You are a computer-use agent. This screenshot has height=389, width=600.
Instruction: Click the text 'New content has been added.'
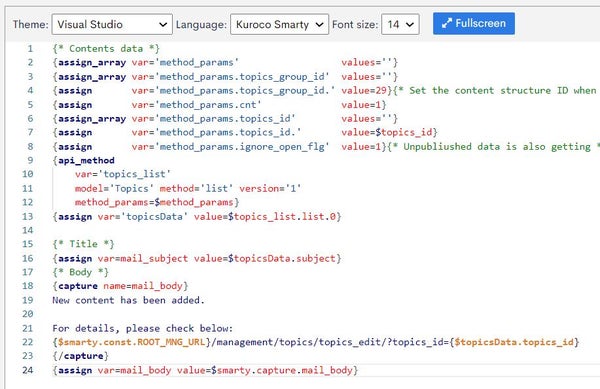(x=129, y=300)
